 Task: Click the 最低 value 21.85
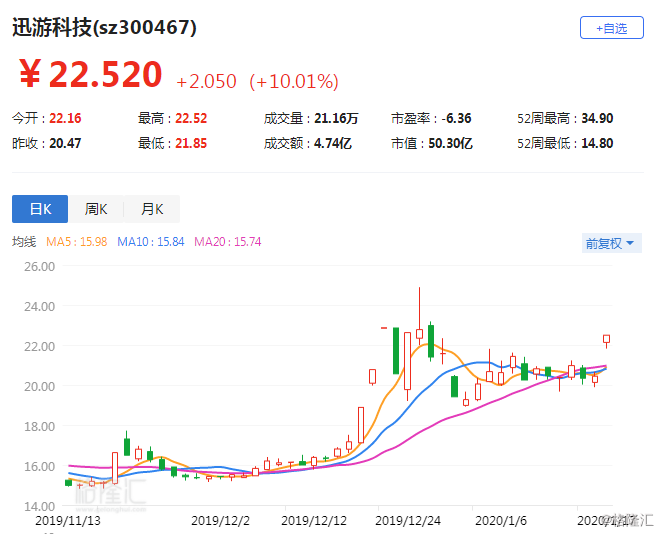point(191,143)
